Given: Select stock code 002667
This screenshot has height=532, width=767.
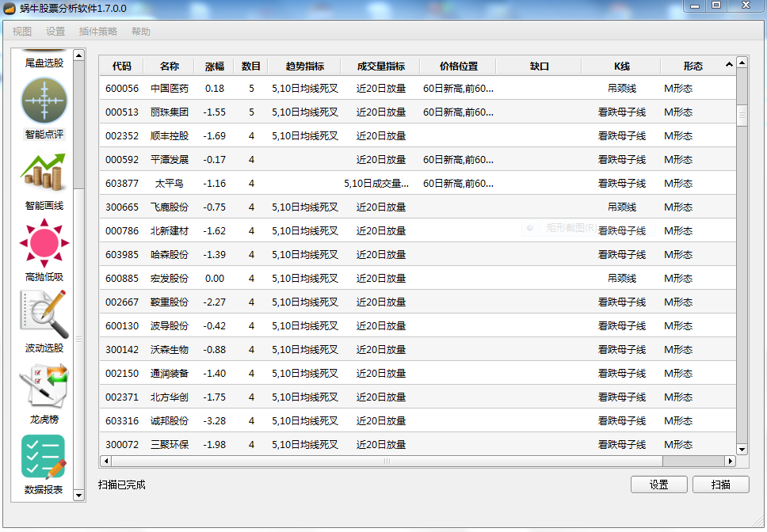Looking at the screenshot, I should click(122, 302).
